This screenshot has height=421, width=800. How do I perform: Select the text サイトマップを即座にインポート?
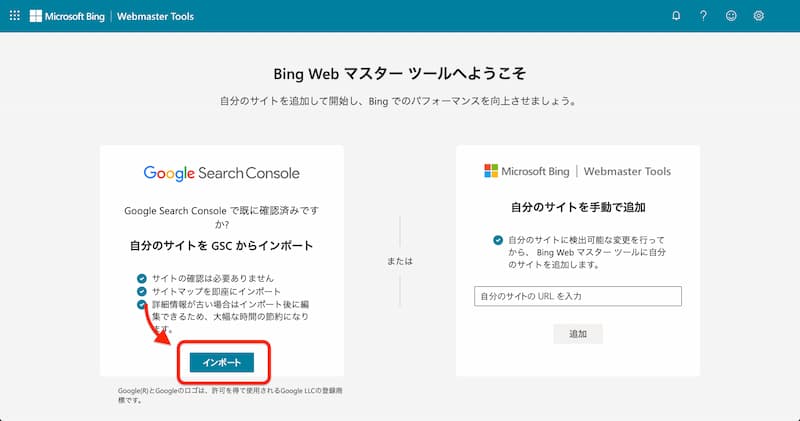tap(216, 291)
